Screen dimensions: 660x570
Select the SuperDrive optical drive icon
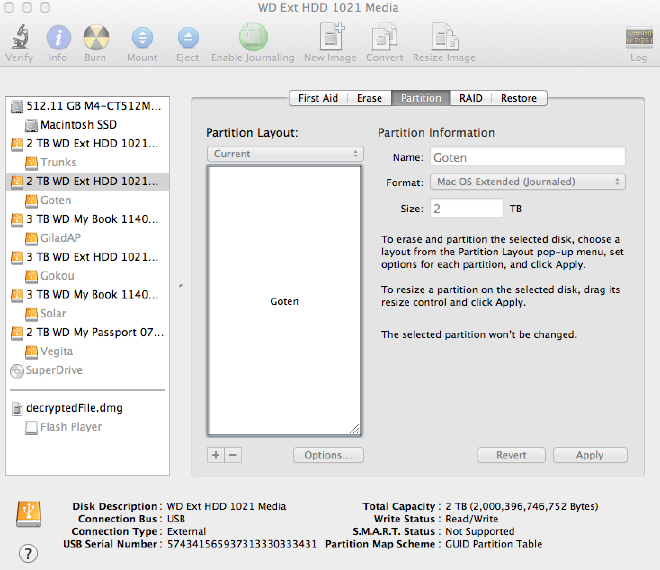point(17,371)
